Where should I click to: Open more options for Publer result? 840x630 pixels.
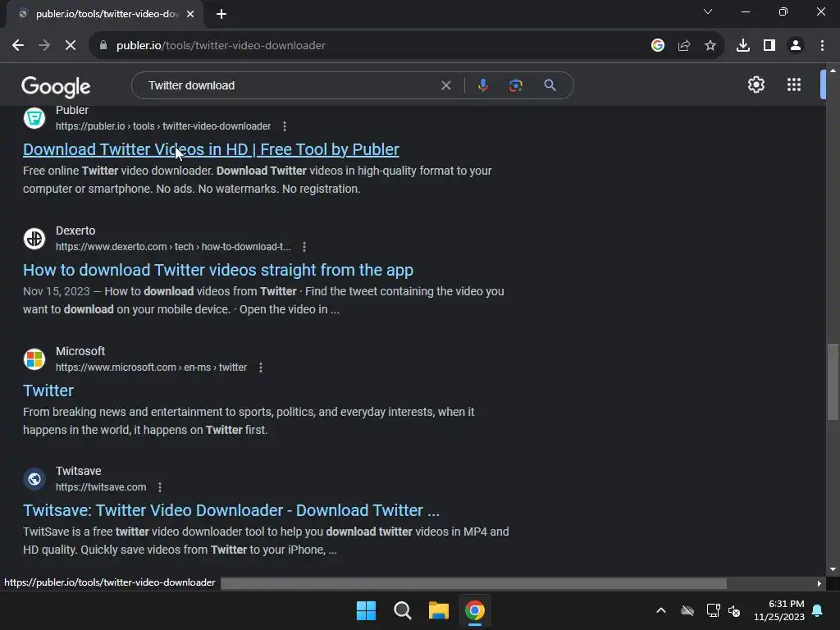click(x=285, y=126)
